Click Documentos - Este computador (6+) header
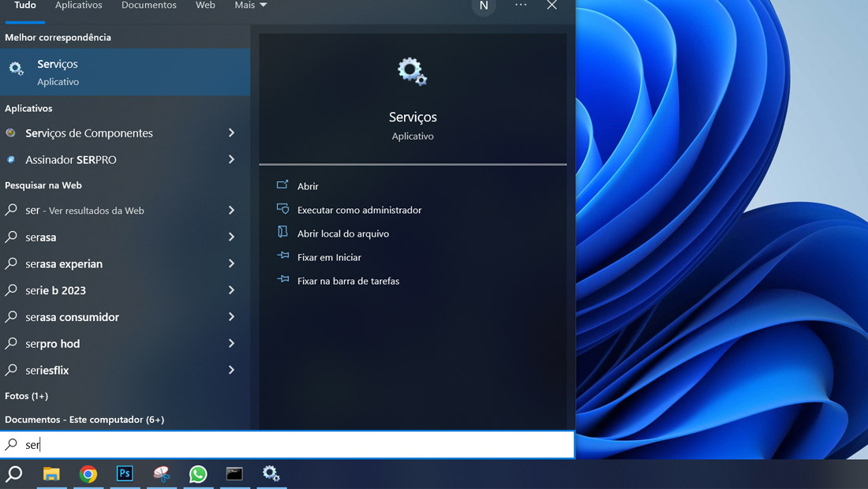The image size is (868, 489). click(84, 420)
